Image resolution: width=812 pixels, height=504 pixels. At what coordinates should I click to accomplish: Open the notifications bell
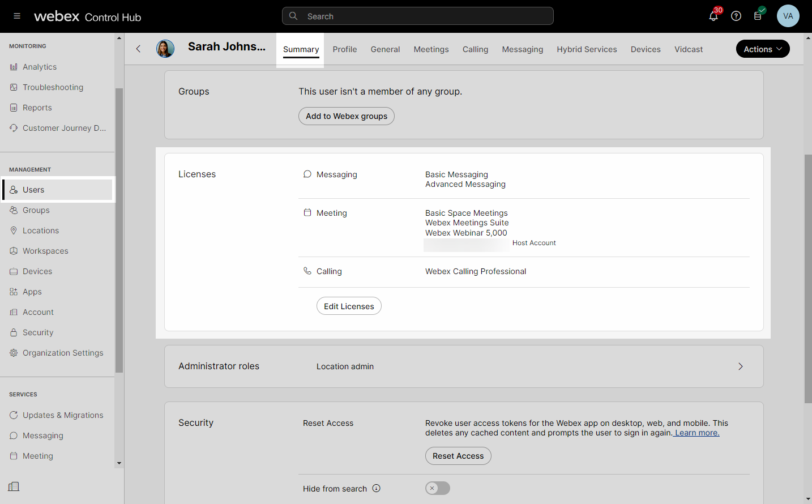pyautogui.click(x=713, y=16)
